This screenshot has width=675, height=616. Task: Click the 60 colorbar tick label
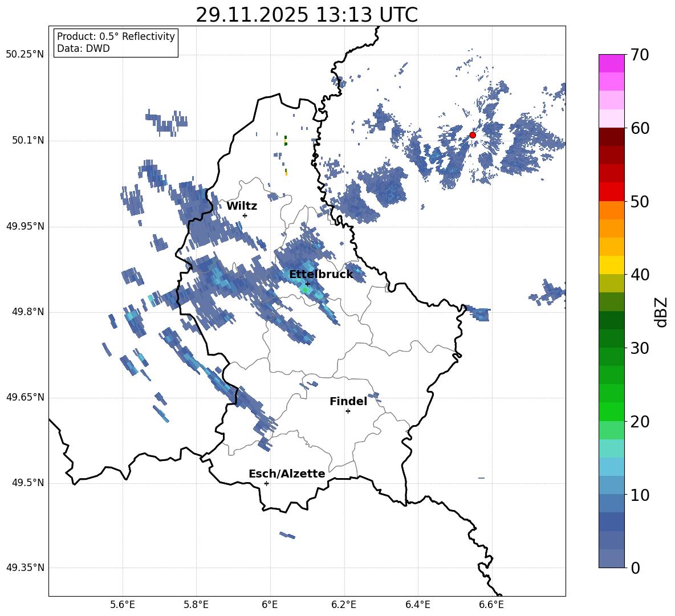640,128
